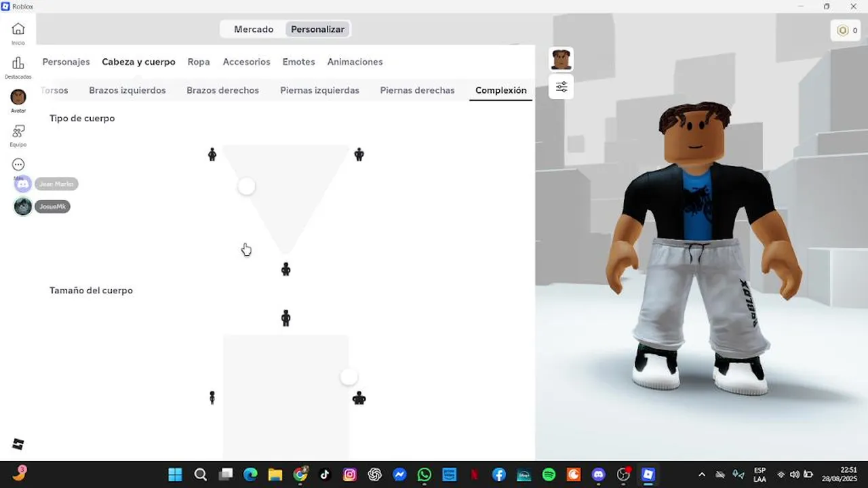This screenshot has height=488, width=868.
Task: Click top-left figure icon of body type triangle
Action: [x=212, y=155]
